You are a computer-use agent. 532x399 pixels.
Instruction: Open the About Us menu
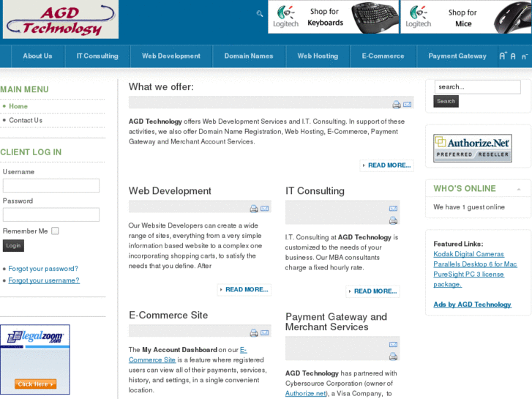pos(37,56)
